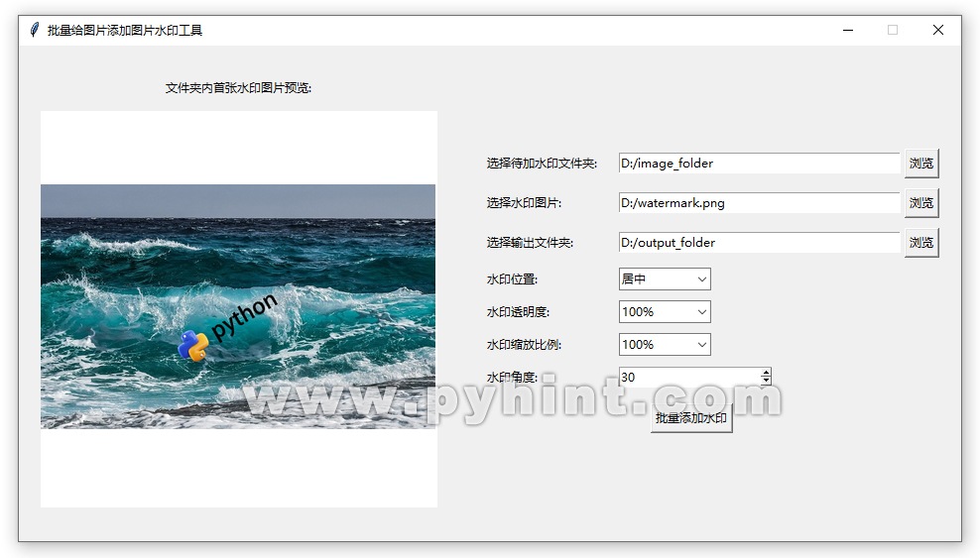Open the 水印透明度 dropdown
The image size is (980, 558).
tap(665, 311)
